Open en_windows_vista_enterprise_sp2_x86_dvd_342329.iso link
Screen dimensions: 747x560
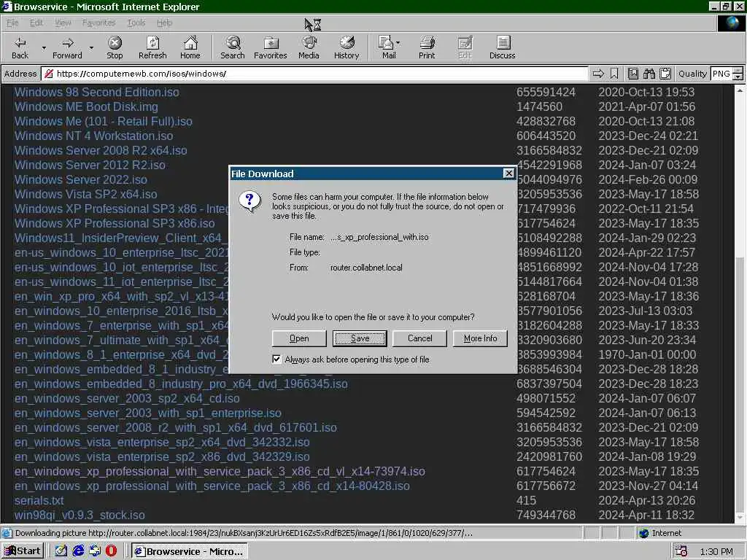(162, 456)
